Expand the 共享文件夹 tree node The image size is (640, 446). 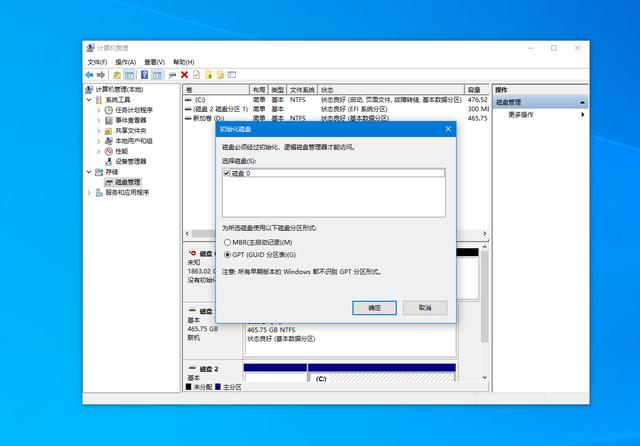point(99,131)
